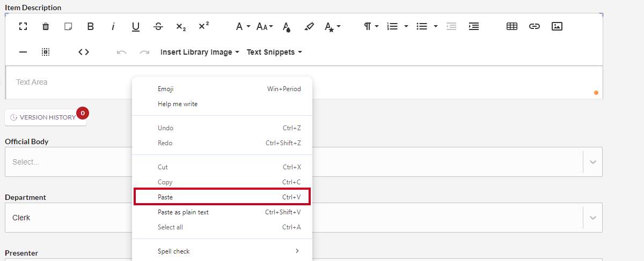
Task: Insert an image
Action: 557,26
